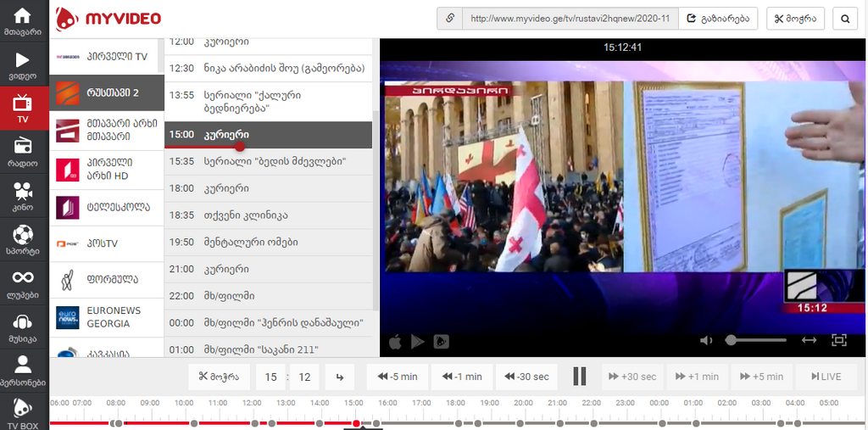Click the channel list scrollbar

(x=161, y=55)
